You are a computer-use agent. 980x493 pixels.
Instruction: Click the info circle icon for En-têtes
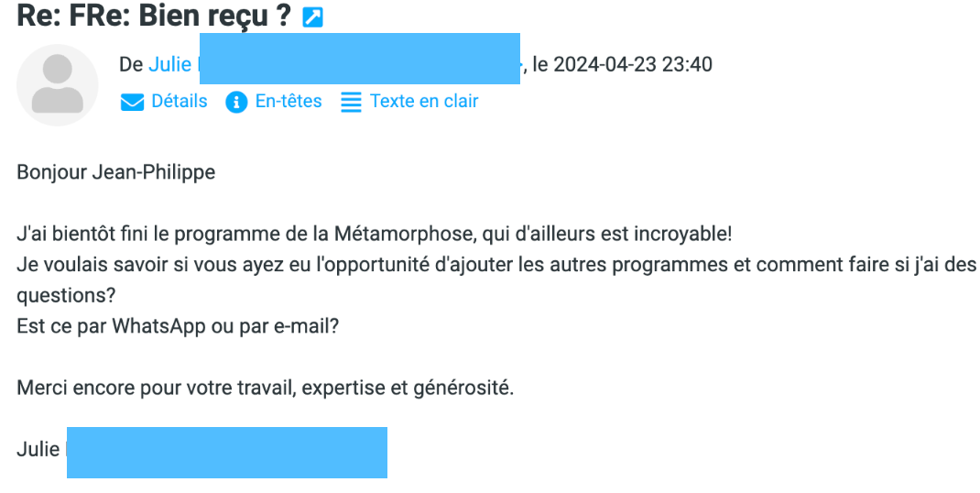click(236, 102)
